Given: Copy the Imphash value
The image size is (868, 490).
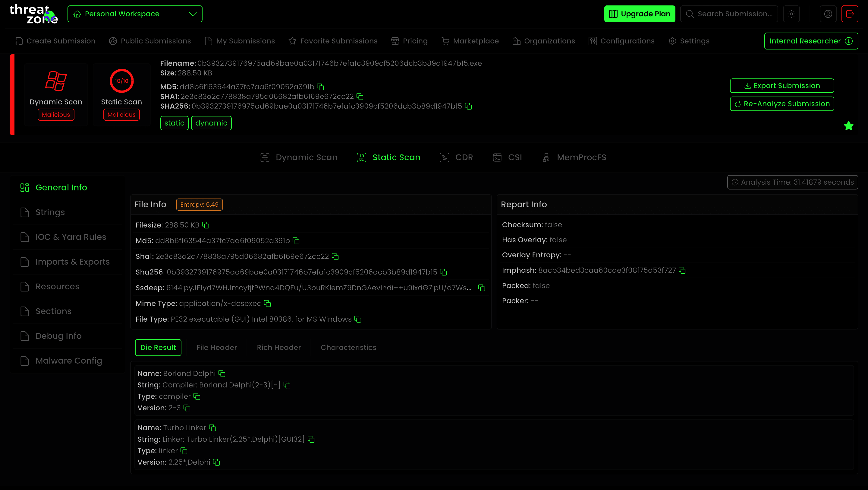Looking at the screenshot, I should coord(682,270).
